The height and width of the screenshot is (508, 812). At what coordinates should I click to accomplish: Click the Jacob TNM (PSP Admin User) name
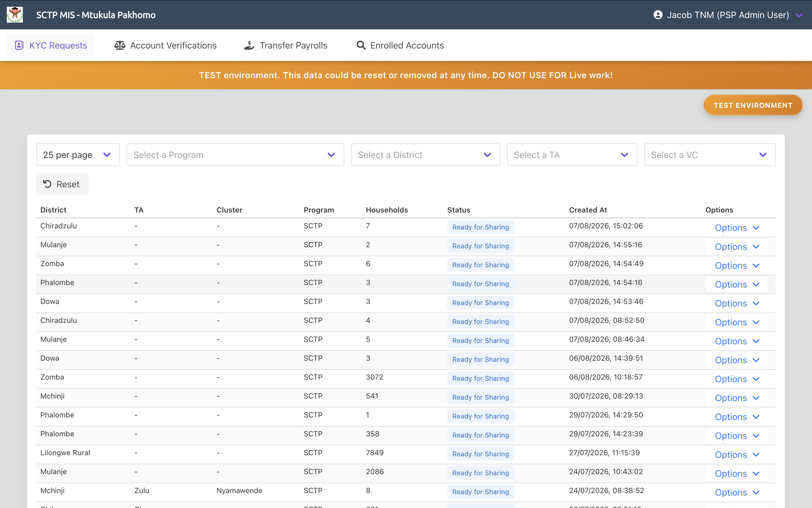pos(728,15)
